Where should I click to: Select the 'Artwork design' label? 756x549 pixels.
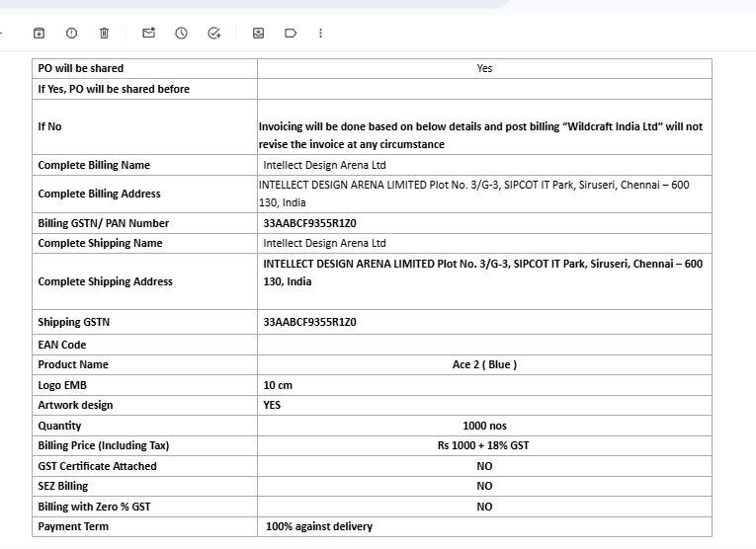[x=75, y=405]
